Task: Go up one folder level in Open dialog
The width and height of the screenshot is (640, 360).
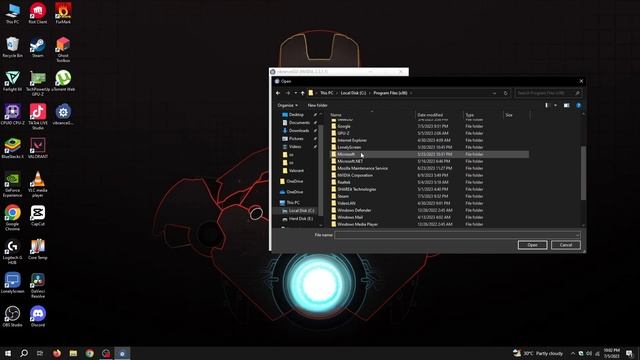Action: (x=302, y=93)
